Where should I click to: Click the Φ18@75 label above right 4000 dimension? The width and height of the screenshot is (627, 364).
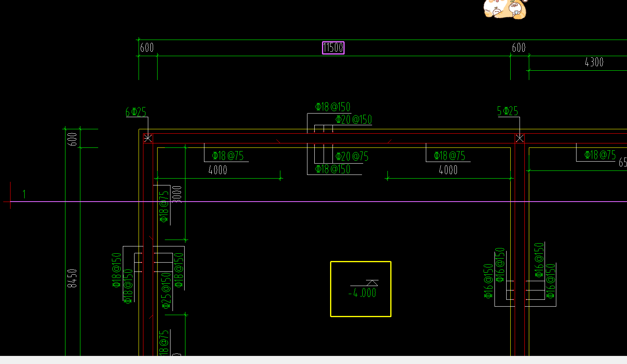tap(449, 156)
